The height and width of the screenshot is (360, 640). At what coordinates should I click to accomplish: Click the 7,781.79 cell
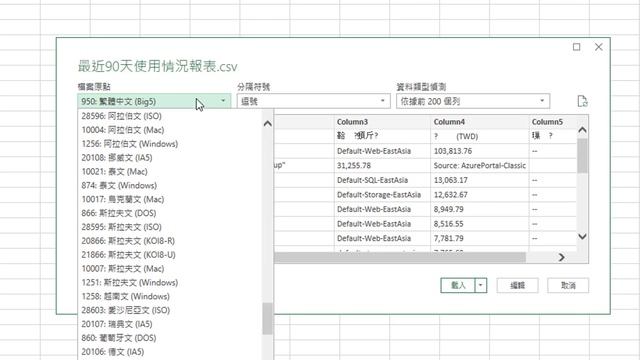[480, 238]
